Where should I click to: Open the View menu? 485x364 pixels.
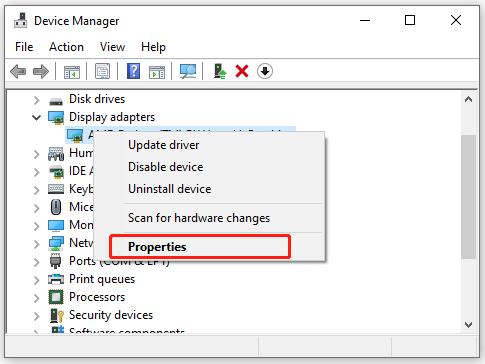point(112,47)
